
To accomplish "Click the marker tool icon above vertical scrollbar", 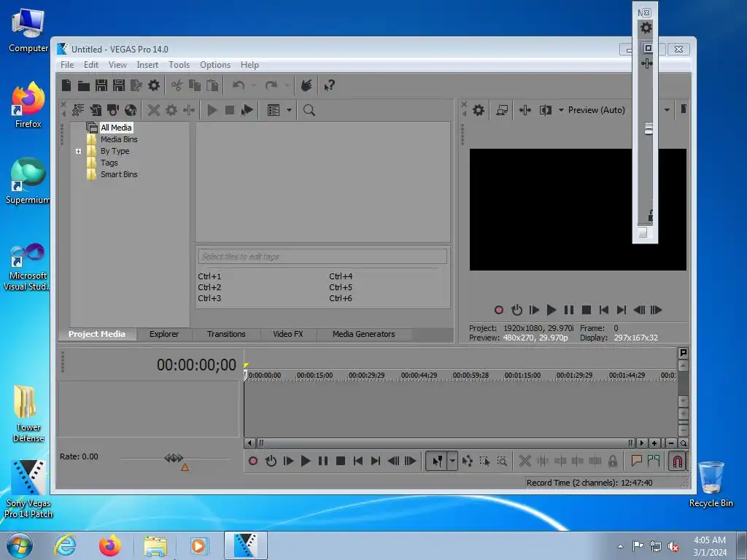I will 683,353.
